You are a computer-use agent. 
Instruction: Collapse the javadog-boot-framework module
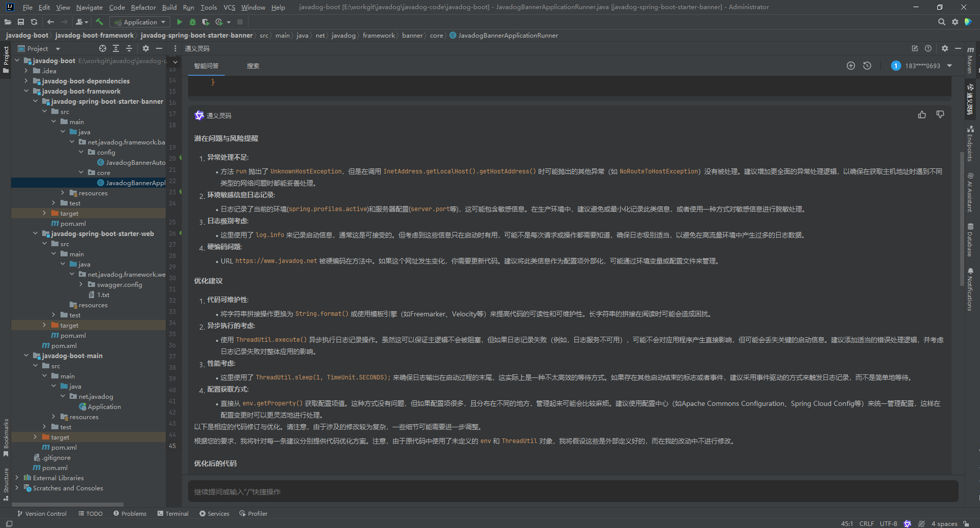tap(26, 91)
